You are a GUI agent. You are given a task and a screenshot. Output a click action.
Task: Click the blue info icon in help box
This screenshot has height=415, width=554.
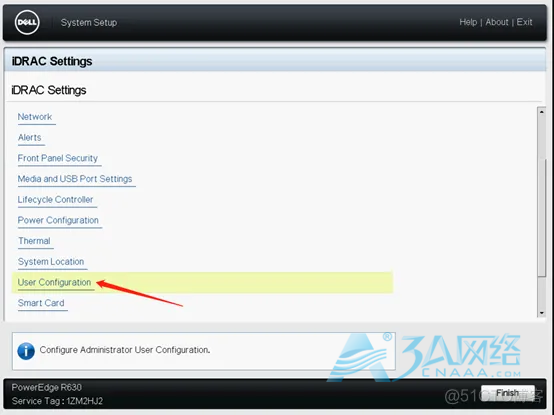[26, 351]
